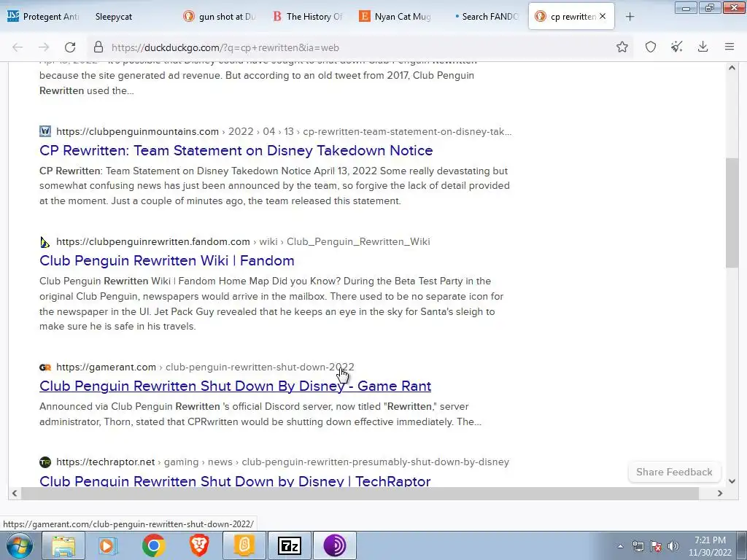Image resolution: width=747 pixels, height=560 pixels.
Task: Open the Tor Browser taskbar icon
Action: click(x=335, y=545)
